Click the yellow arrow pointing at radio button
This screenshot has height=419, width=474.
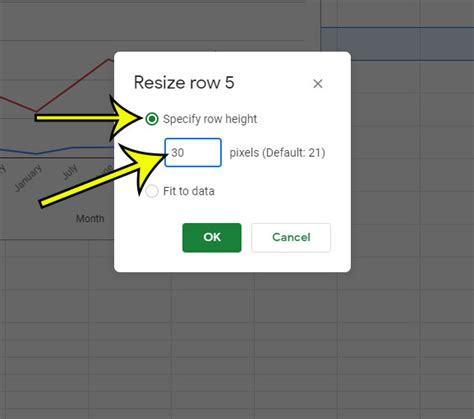click(88, 117)
